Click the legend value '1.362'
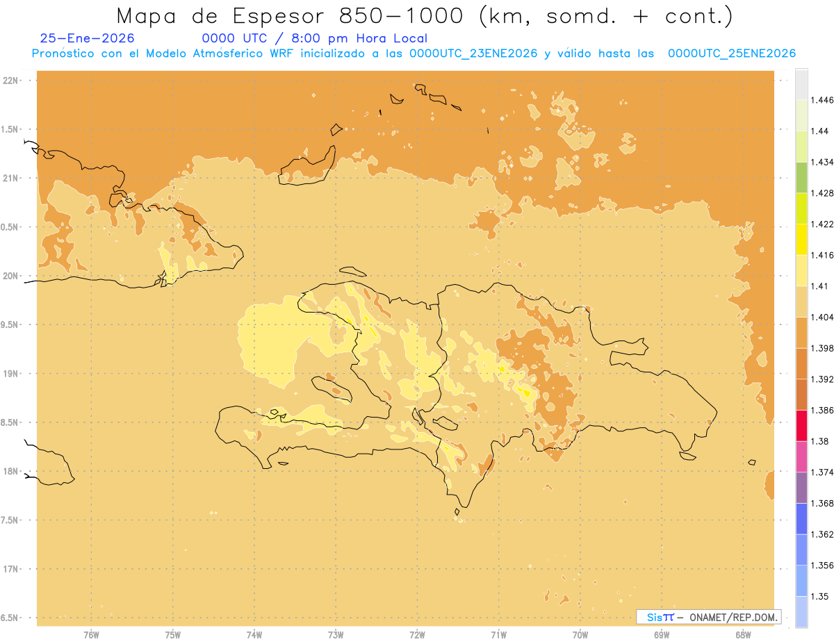Image resolution: width=834 pixels, height=644 pixels. click(x=822, y=534)
